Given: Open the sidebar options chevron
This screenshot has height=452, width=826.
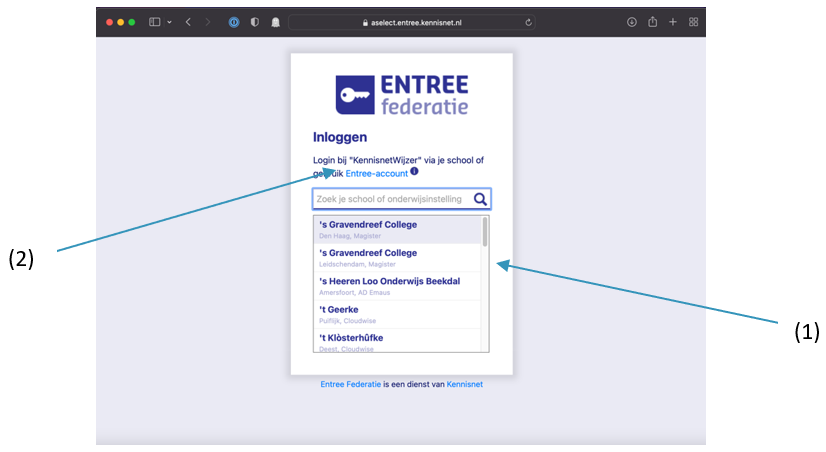Looking at the screenshot, I should coord(169,22).
